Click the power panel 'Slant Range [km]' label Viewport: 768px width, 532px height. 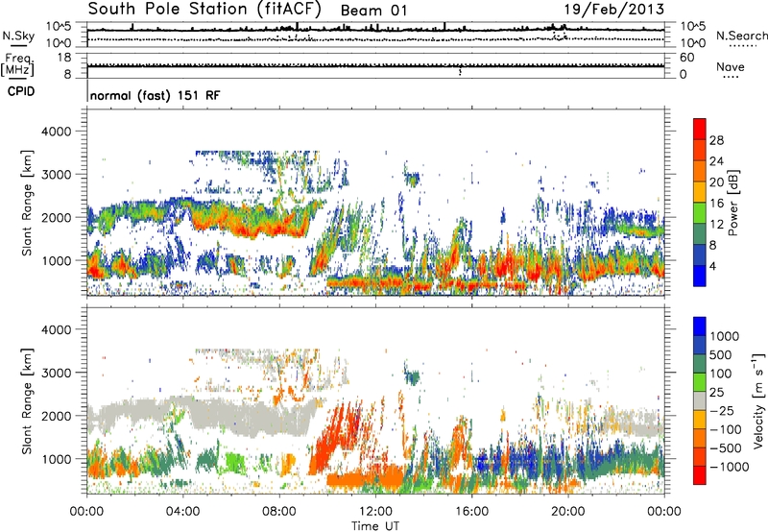(x=27, y=203)
